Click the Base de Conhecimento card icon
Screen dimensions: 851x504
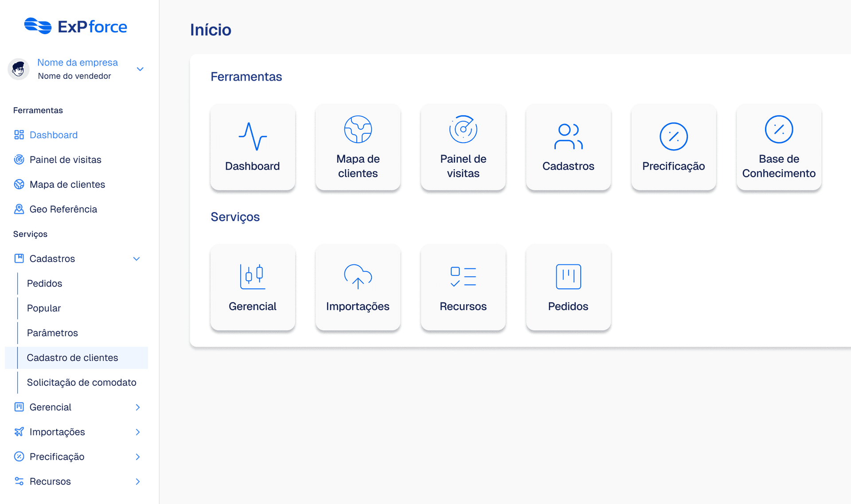[779, 129]
